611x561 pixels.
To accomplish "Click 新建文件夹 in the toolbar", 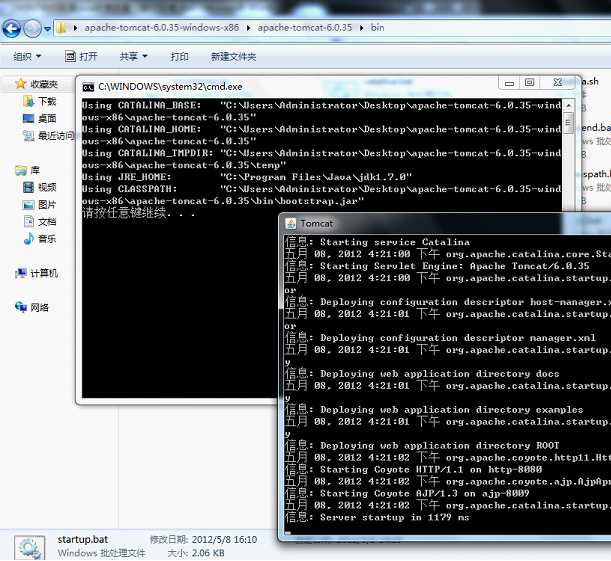I will [233, 57].
